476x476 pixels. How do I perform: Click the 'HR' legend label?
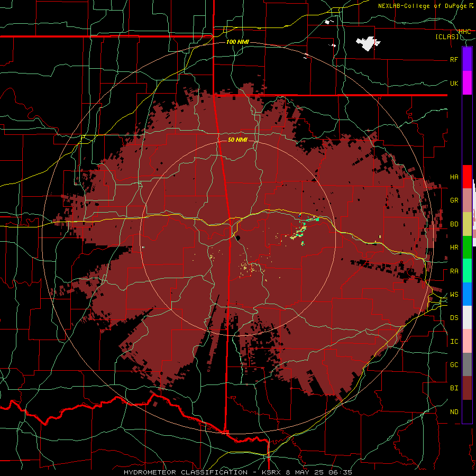(x=454, y=248)
